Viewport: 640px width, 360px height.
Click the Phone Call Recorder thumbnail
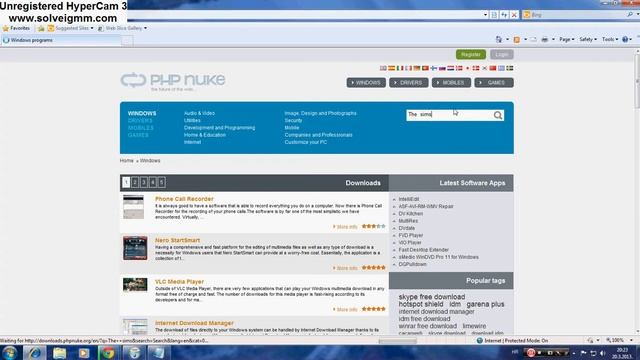pyautogui.click(x=133, y=207)
